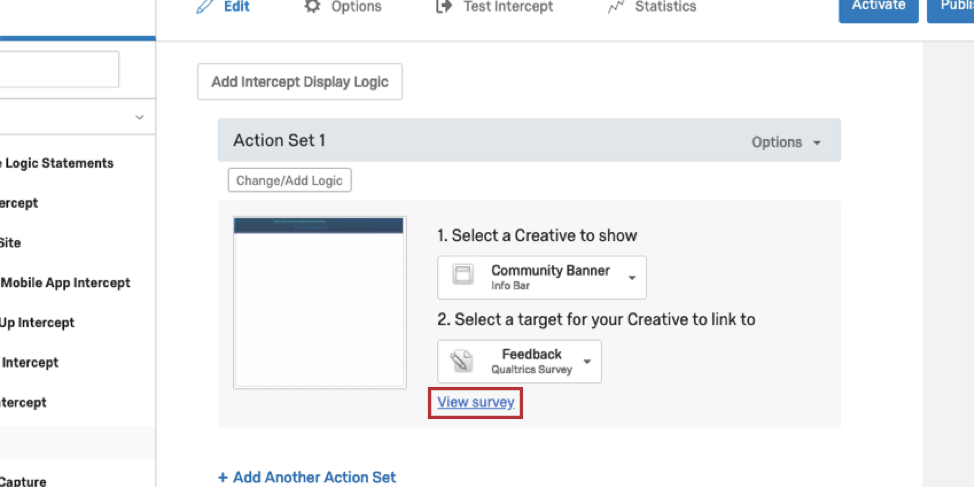The image size is (974, 487).
Task: Focus the search field in left sidebar
Action: coord(60,70)
